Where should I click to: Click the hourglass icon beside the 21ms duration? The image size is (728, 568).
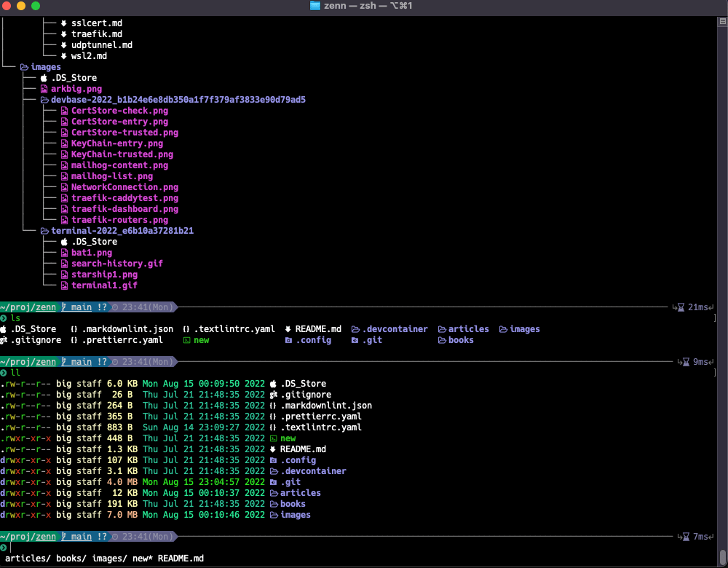tap(681, 307)
